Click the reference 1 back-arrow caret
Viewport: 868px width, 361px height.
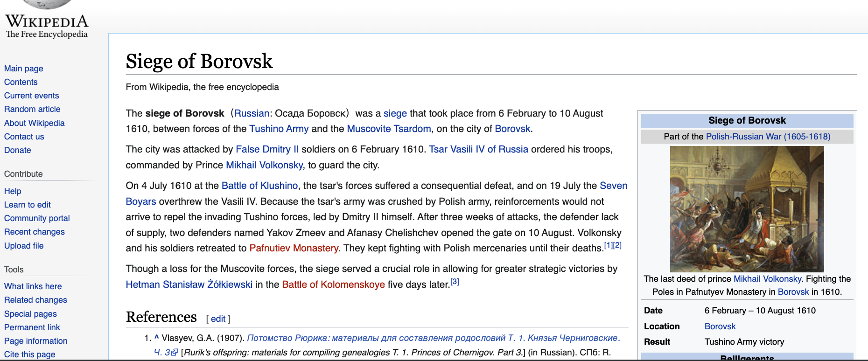(157, 338)
